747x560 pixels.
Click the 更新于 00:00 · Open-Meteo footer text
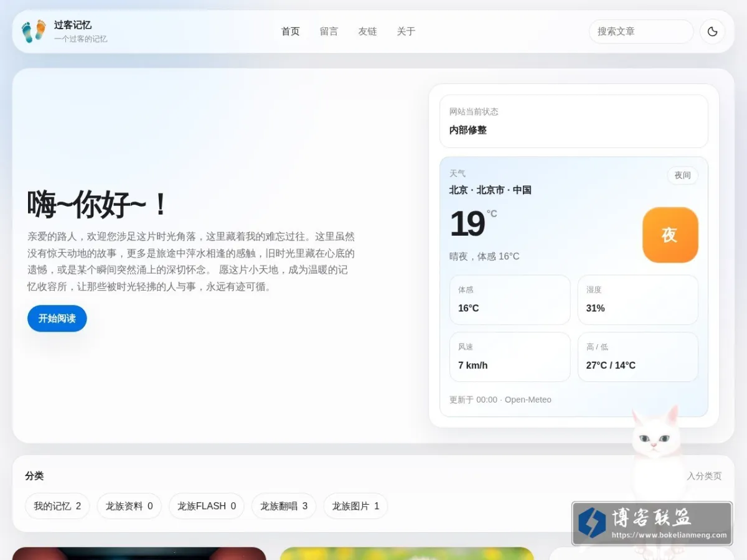point(500,399)
